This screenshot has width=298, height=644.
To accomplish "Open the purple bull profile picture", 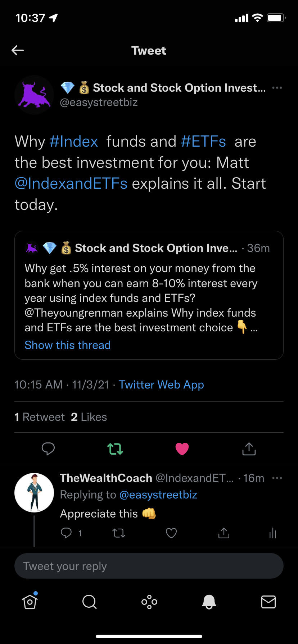I will 34,95.
